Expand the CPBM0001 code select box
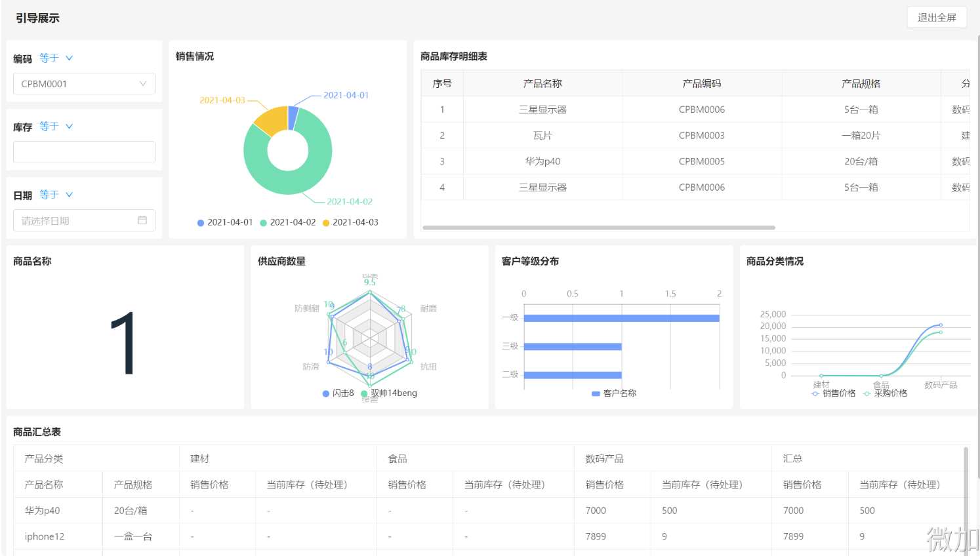Screen dimensions: 980x556 tap(84, 84)
